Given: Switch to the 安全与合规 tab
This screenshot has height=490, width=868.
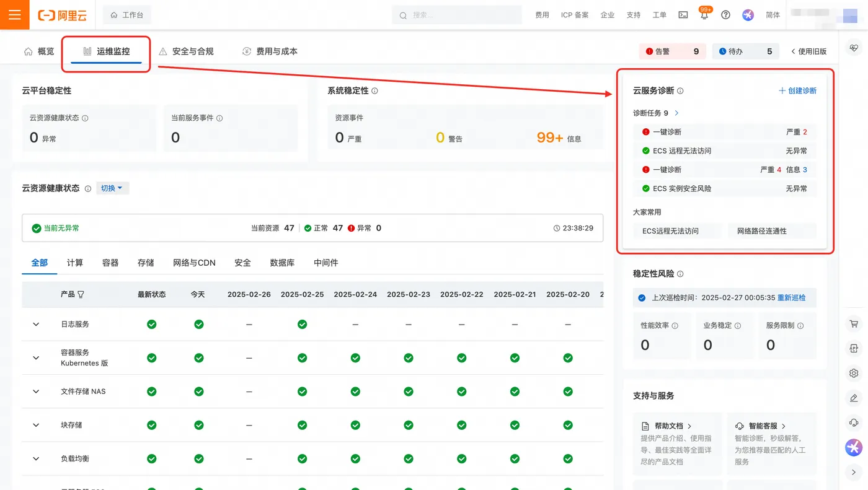Looking at the screenshot, I should (x=186, y=51).
